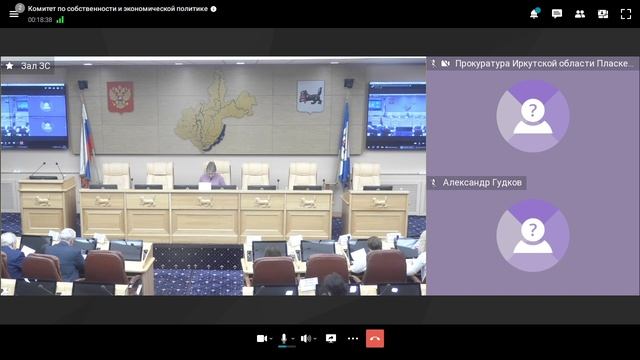Click the conference title Комитет по собственности
The height and width of the screenshot is (360, 640).
pyautogui.click(x=118, y=9)
